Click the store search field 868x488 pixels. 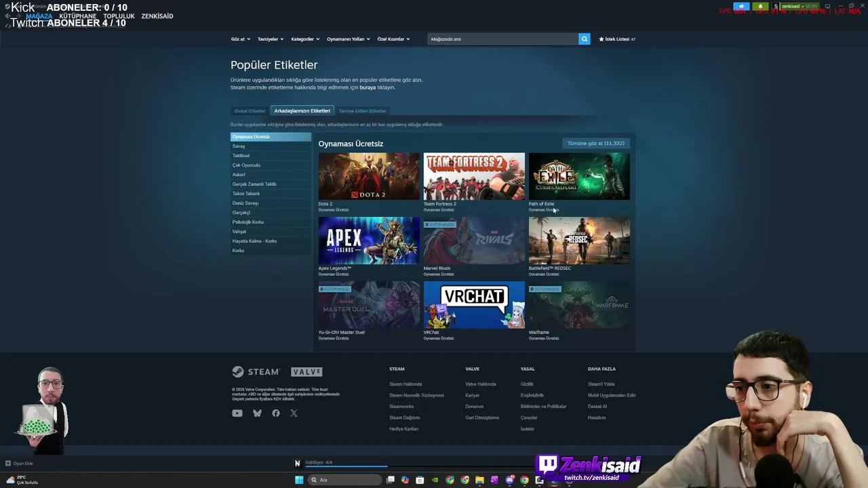pyautogui.click(x=503, y=39)
